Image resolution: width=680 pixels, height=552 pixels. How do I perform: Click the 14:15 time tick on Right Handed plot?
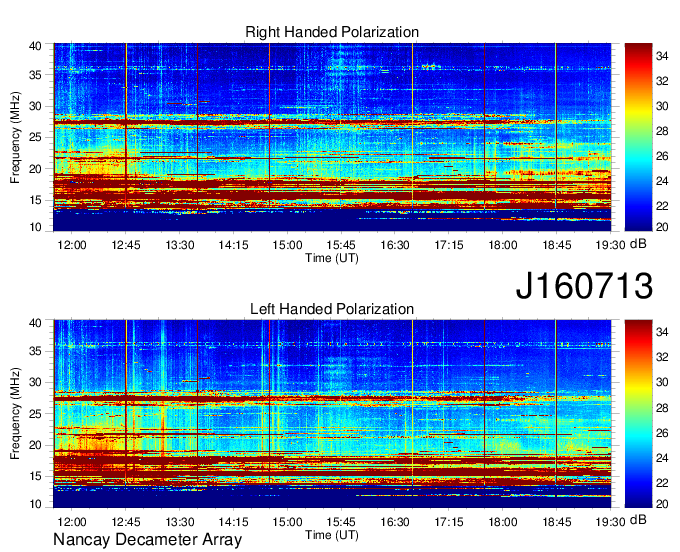(x=233, y=245)
